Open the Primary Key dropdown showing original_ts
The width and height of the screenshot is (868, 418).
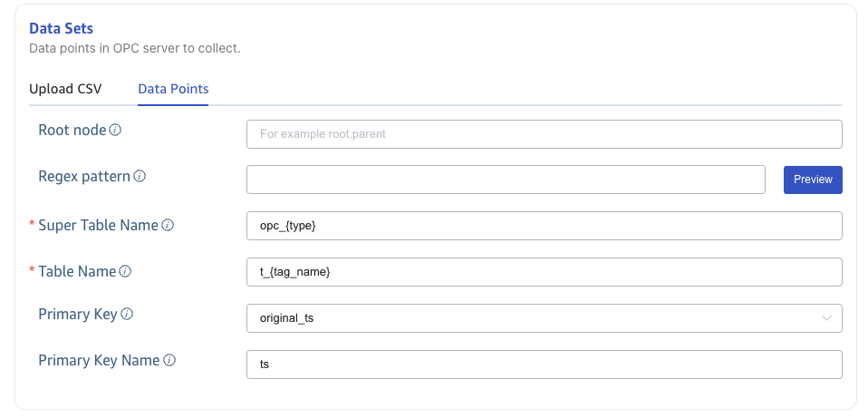coord(544,318)
